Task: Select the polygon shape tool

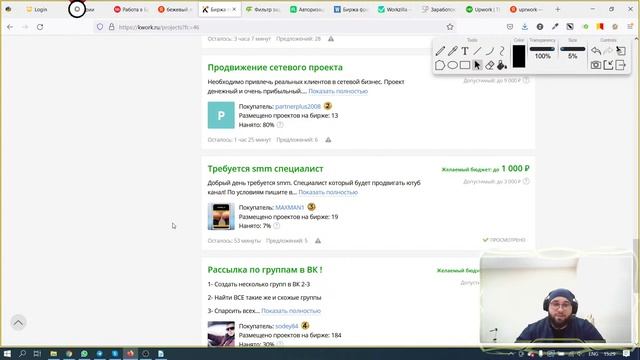Action: tap(440, 65)
